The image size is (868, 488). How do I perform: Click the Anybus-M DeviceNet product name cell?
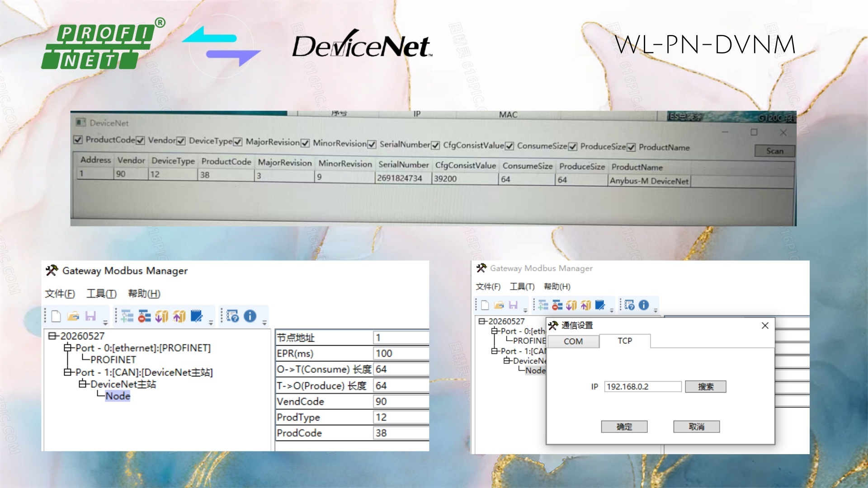click(x=649, y=181)
